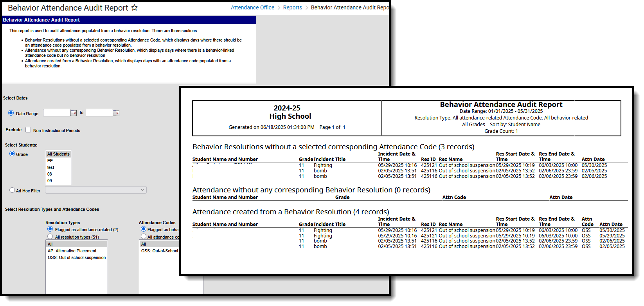Pick 'All Students' in the grade list
The width and height of the screenshot is (644, 306).
click(59, 154)
